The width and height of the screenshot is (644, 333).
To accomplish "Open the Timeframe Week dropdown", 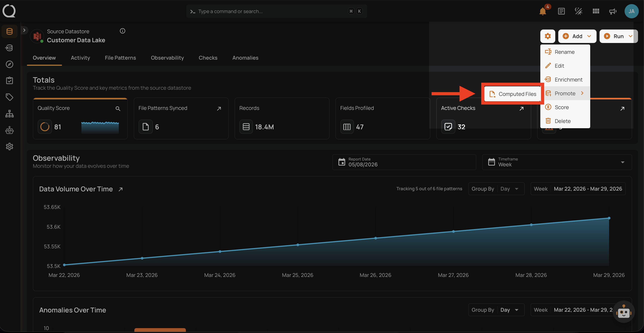I will click(x=557, y=162).
